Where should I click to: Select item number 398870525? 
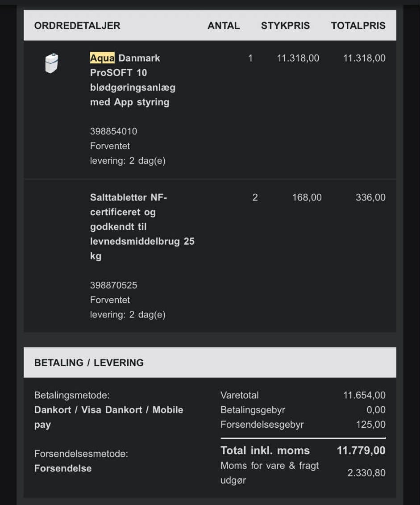[x=113, y=285]
